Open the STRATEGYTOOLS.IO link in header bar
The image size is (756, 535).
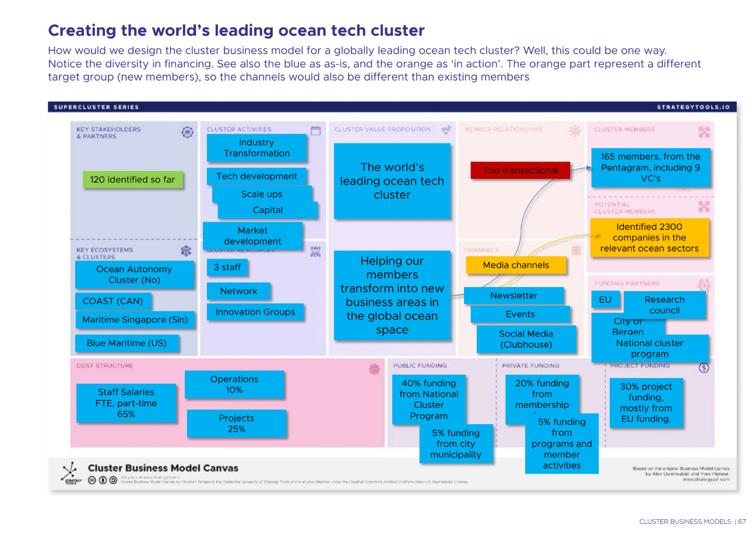pos(695,107)
